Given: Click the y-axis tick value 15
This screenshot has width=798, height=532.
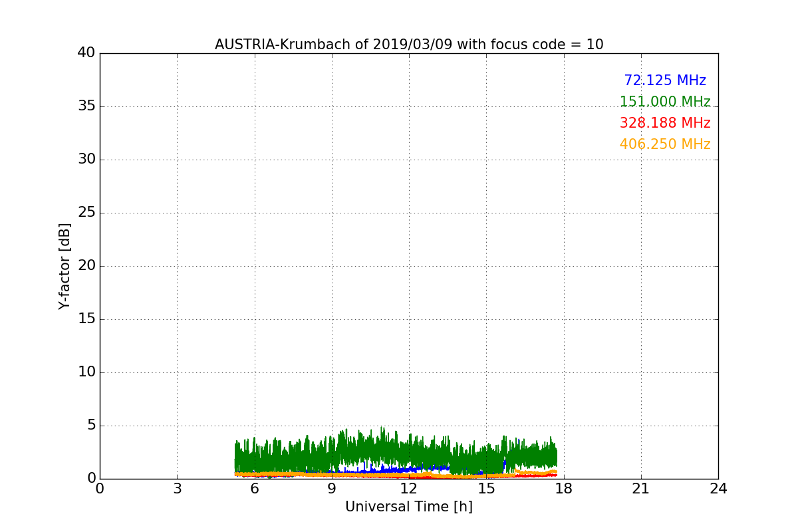Looking at the screenshot, I should [86, 319].
